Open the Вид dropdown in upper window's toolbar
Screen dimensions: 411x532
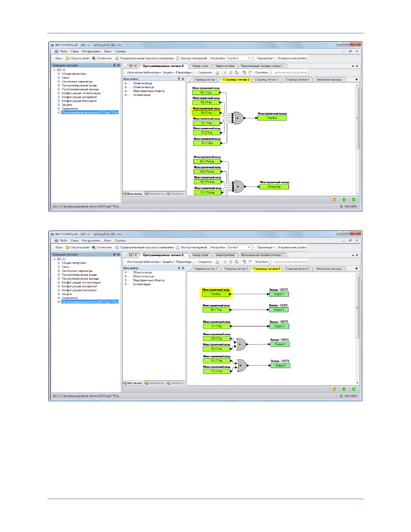[59, 58]
